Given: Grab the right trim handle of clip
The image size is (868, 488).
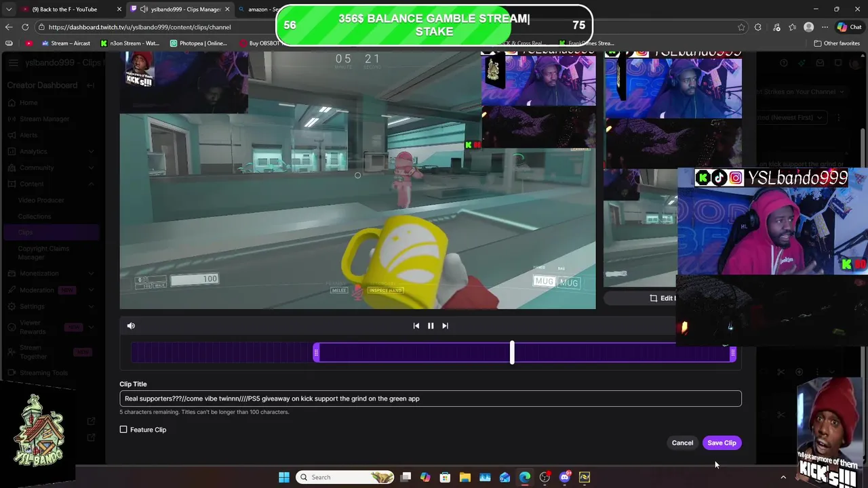Looking at the screenshot, I should 732,352.
